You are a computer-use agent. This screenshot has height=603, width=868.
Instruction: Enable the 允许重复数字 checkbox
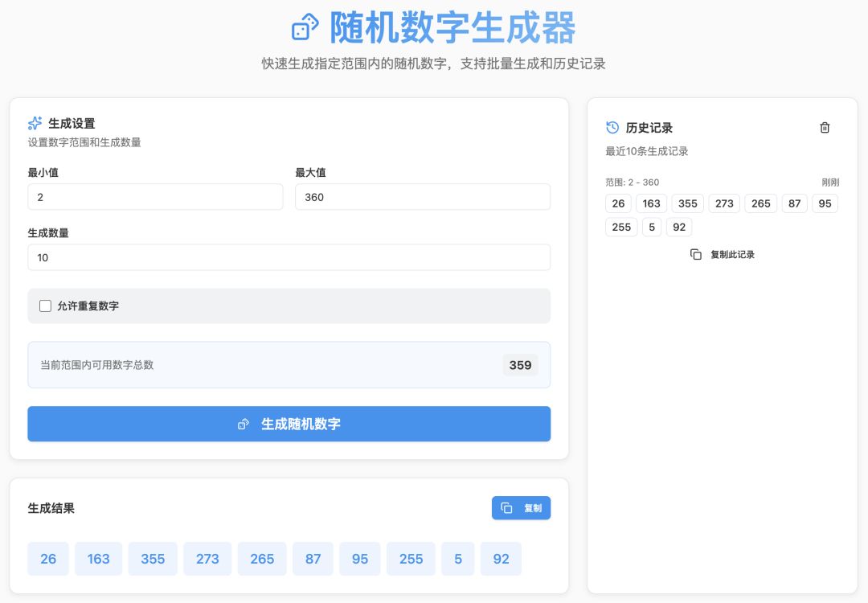(x=45, y=306)
